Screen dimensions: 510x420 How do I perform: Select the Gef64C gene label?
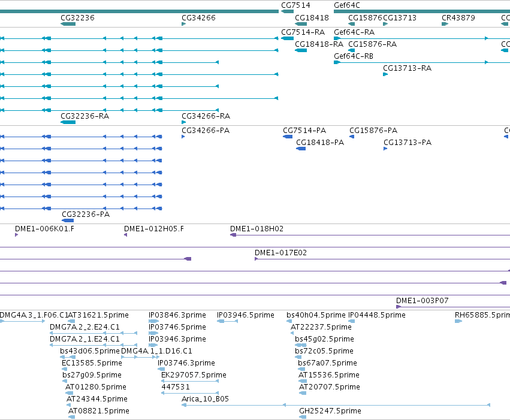tap(347, 5)
